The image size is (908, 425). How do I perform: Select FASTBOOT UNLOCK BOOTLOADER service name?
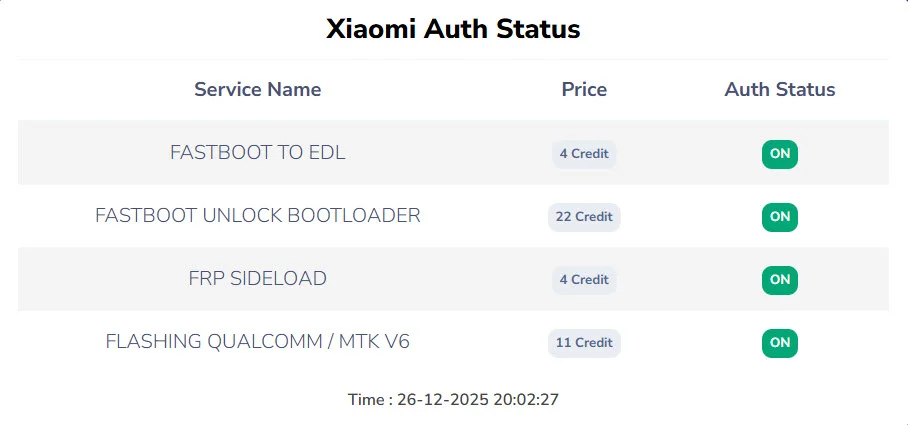[x=257, y=215]
